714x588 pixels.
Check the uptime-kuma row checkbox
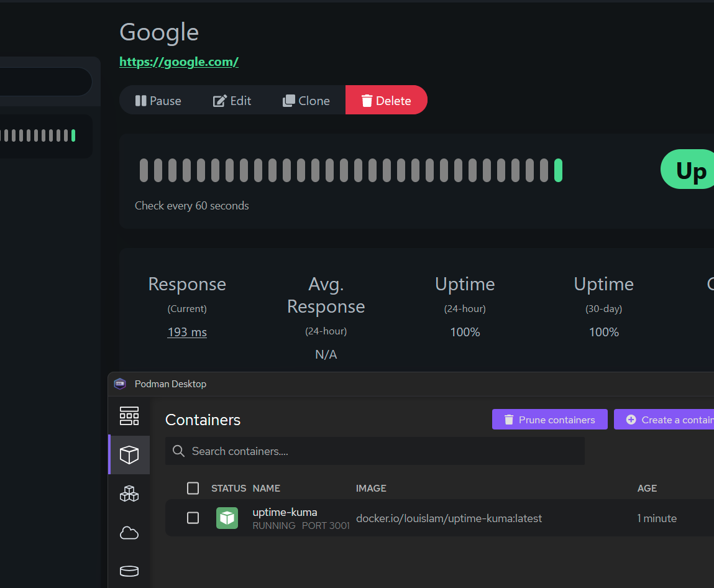point(193,518)
